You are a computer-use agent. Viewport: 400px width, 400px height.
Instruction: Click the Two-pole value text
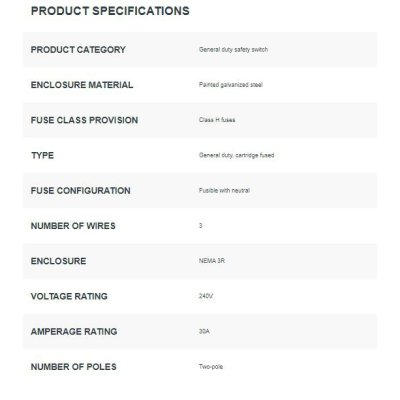pos(211,367)
